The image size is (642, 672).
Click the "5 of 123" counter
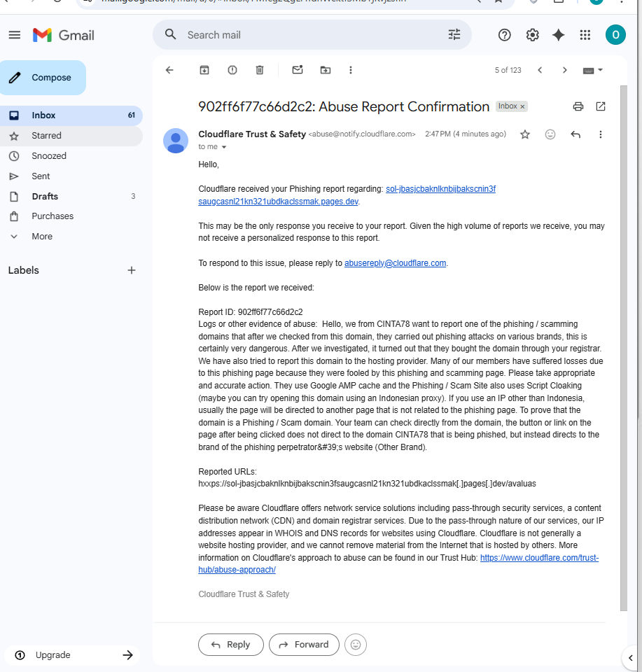[x=508, y=70]
